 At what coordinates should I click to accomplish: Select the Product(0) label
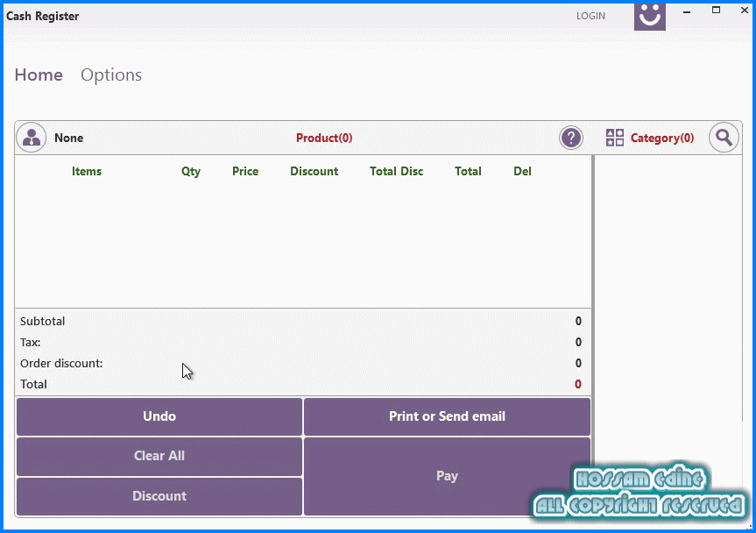pos(324,138)
